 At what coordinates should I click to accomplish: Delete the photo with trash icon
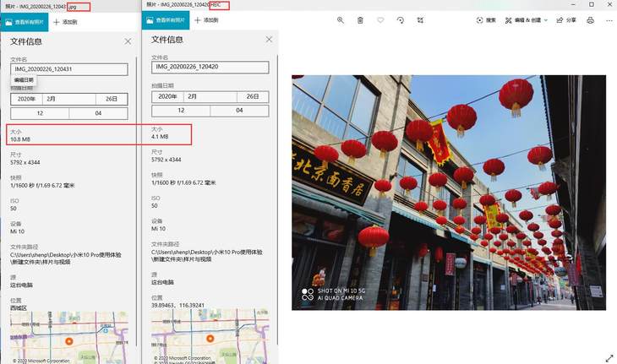(361, 19)
